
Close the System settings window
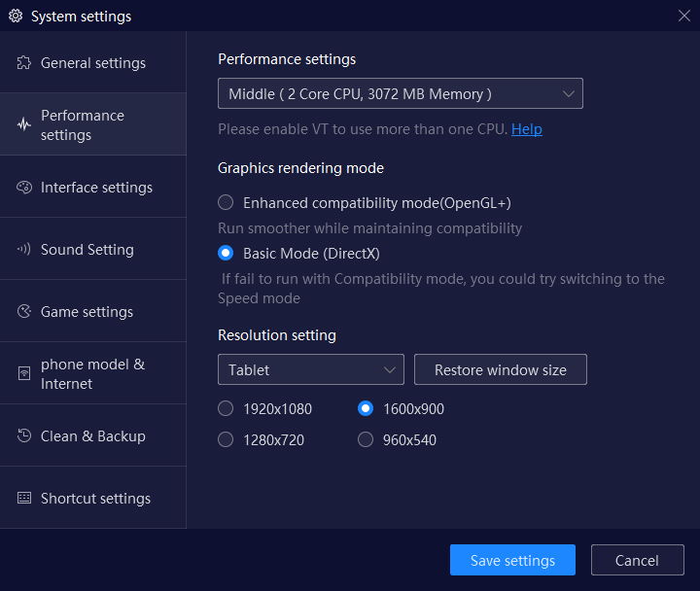point(683,16)
